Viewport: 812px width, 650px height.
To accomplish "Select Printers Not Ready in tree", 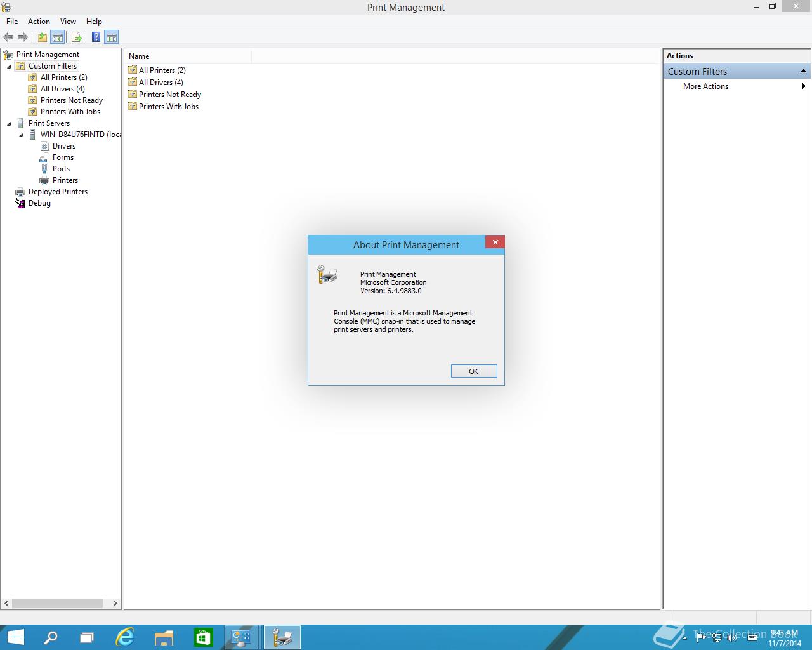I will coord(71,100).
